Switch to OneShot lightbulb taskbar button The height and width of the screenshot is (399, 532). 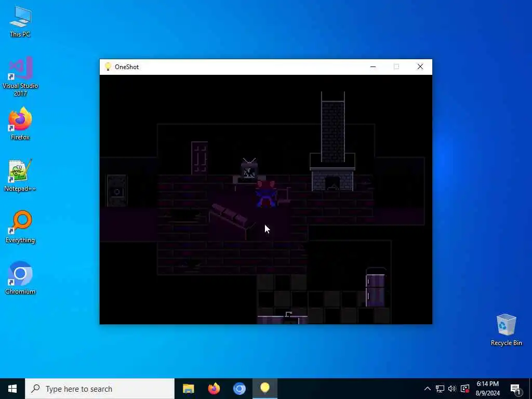coord(265,389)
